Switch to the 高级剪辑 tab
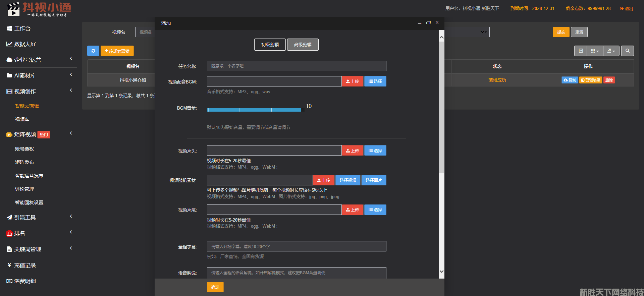This screenshot has height=296, width=644. coord(303,45)
